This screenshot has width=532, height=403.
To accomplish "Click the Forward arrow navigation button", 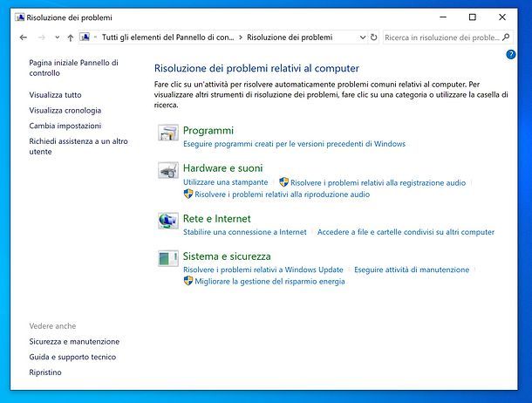I will [x=41, y=38].
